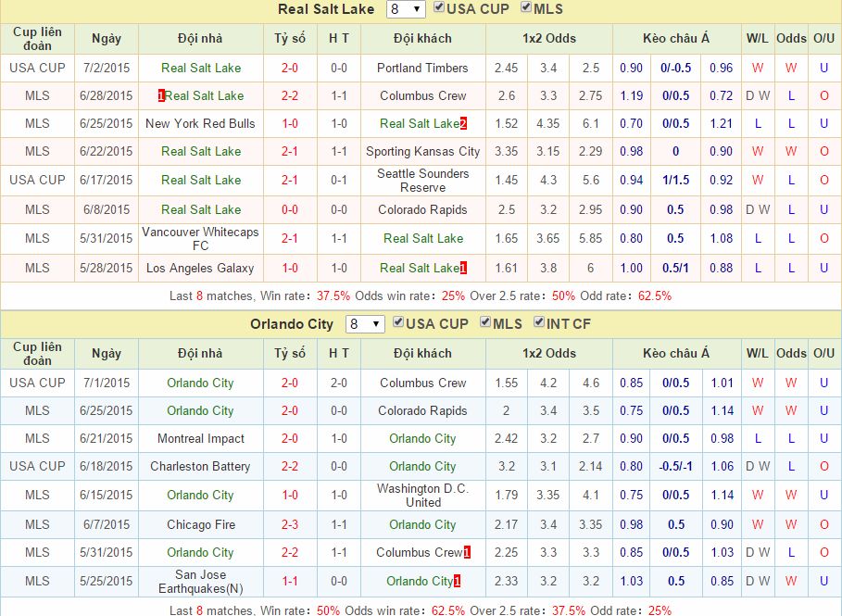Toggle the USA CUP checkbox for Real Salt Lake
The width and height of the screenshot is (842, 616).
click(x=439, y=7)
